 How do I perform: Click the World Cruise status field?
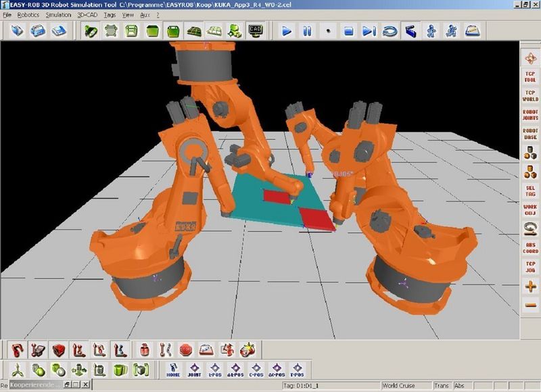(x=406, y=385)
